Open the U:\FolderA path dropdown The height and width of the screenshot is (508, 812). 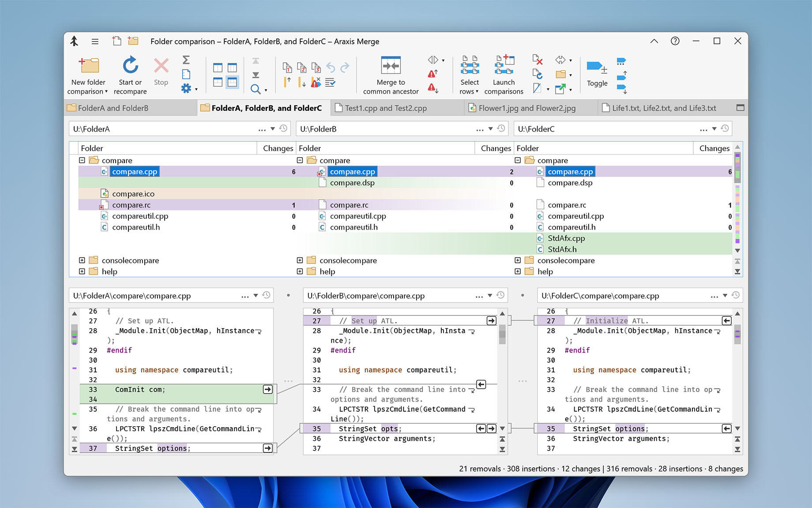pyautogui.click(x=274, y=129)
